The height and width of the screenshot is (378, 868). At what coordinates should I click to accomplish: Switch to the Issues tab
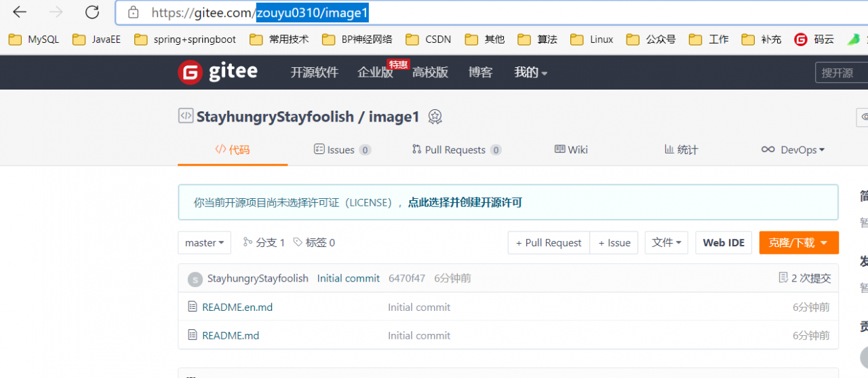tap(342, 150)
